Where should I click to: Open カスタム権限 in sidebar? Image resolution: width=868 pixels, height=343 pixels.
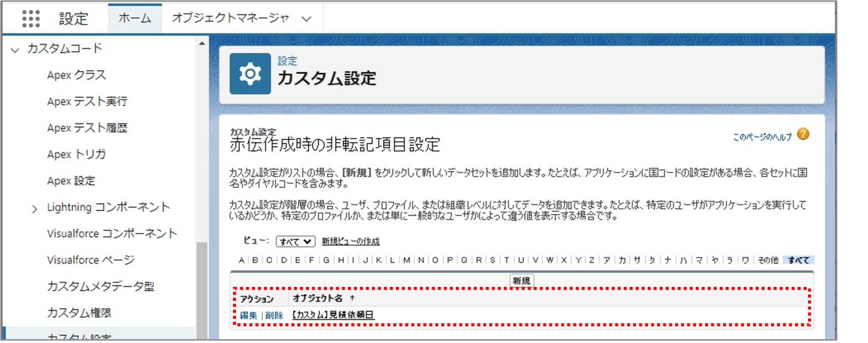click(x=79, y=313)
